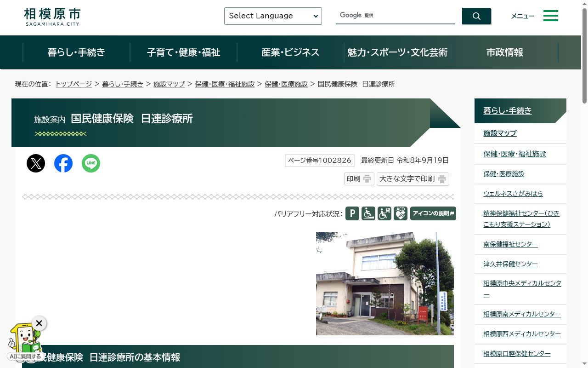The height and width of the screenshot is (368, 588).
Task: Click the search magnifier button
Action: (476, 16)
